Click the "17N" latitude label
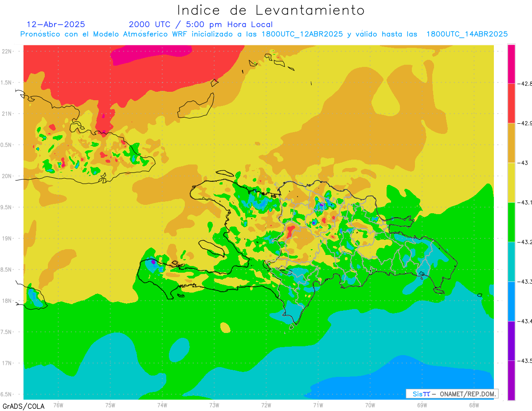Viewport: 532px width, 411px height. coord(7,363)
